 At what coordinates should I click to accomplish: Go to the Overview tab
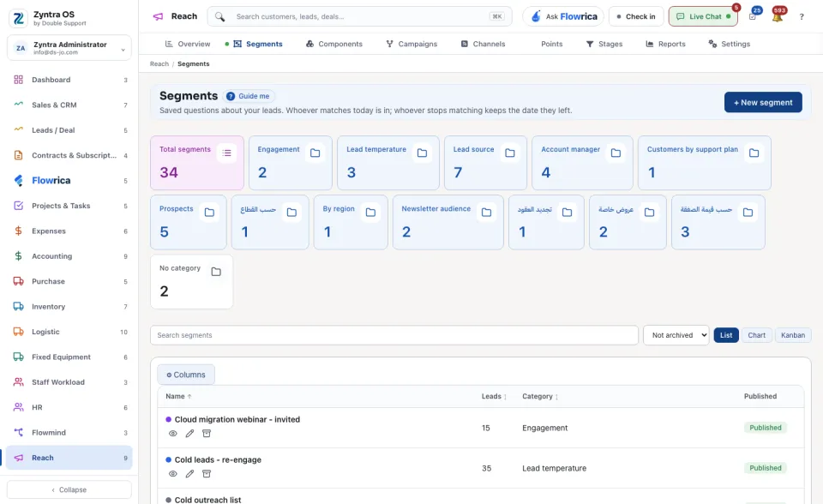(x=188, y=44)
